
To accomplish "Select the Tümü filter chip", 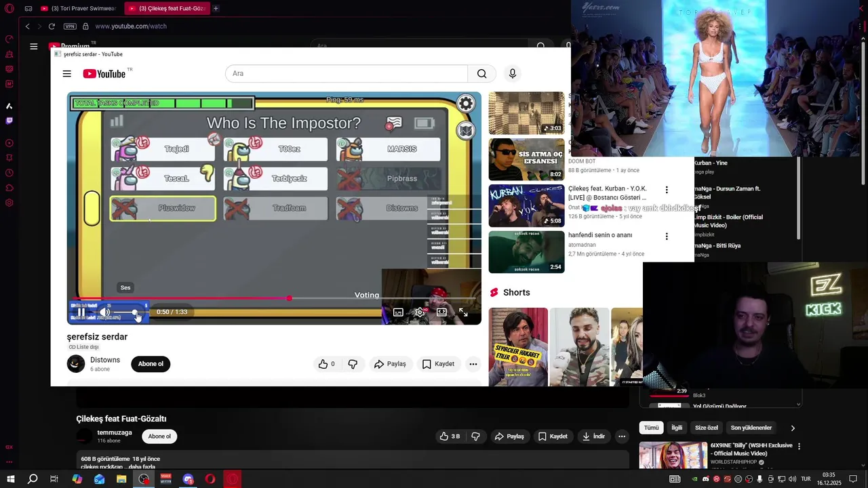I will pyautogui.click(x=652, y=428).
